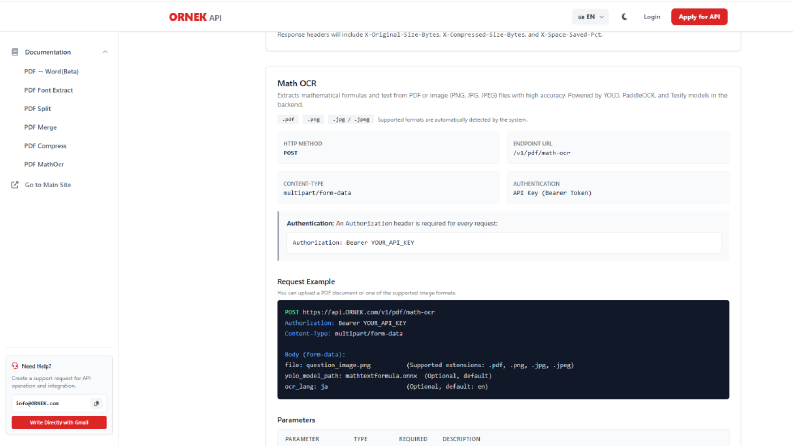Click the Documentation book icon
The image size is (793, 446).
pos(15,52)
